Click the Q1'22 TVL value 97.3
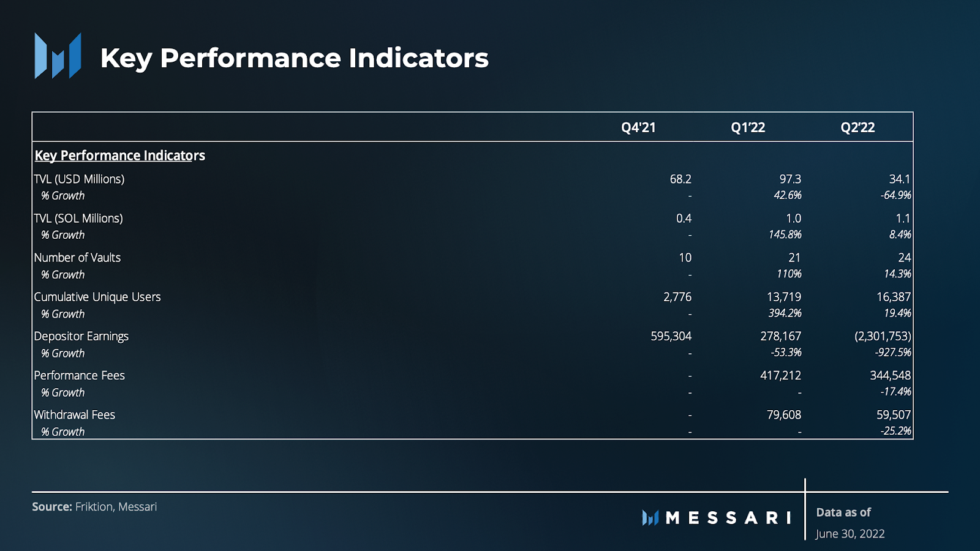Screen dimensions: 980x551 point(790,179)
